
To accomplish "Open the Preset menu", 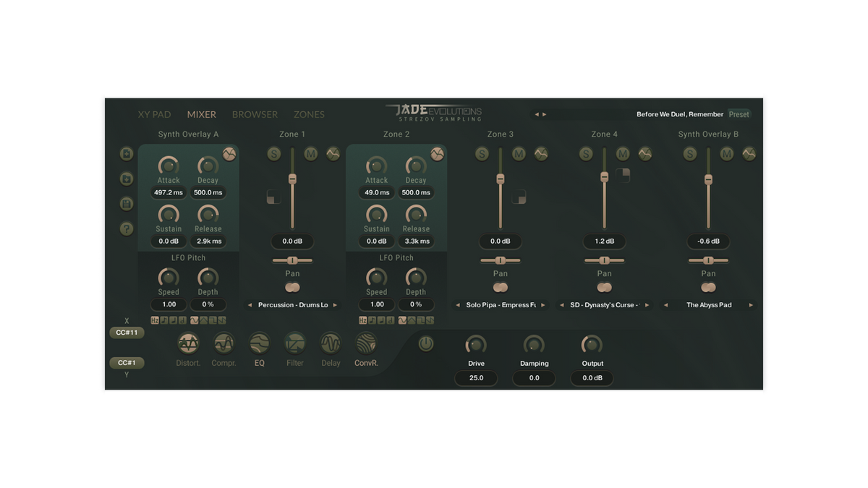I will (x=739, y=114).
